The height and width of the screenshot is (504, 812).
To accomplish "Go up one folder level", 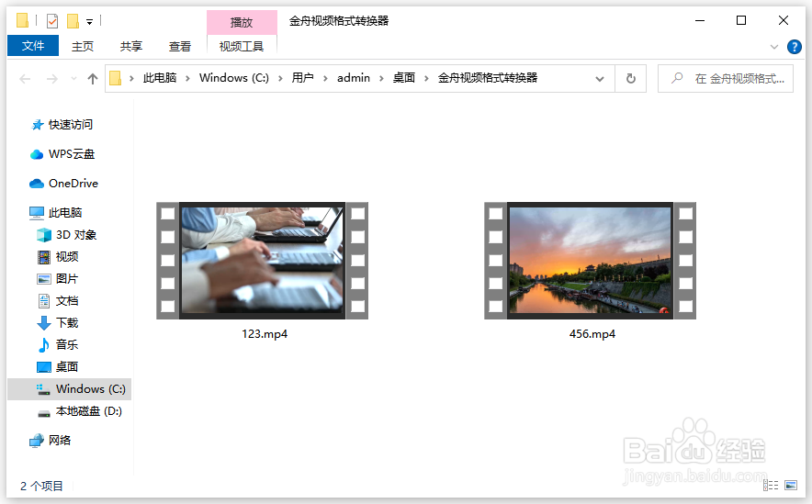I will (x=93, y=79).
